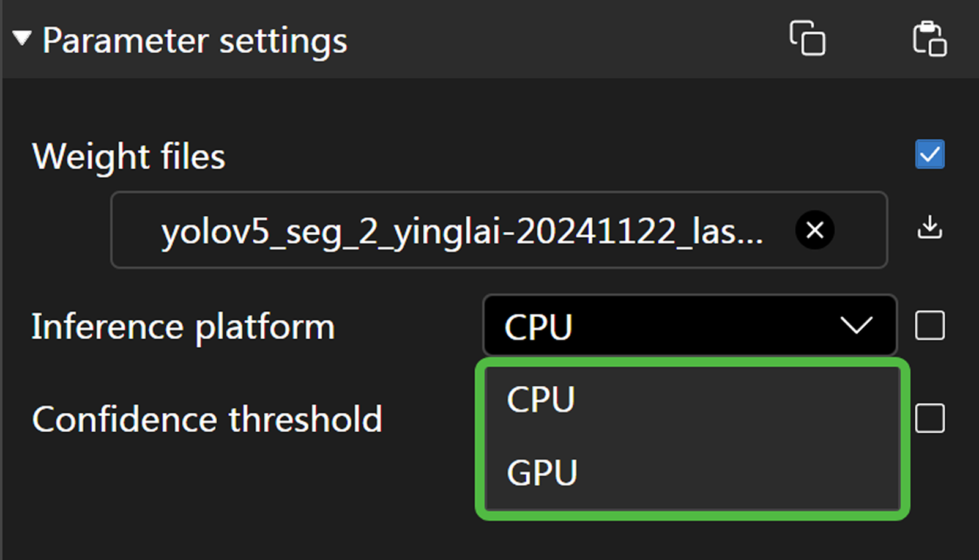Screen dimensions: 979x560
Task: Click the yolov5_seg_2_yinglai weight file name
Action: 462,232
